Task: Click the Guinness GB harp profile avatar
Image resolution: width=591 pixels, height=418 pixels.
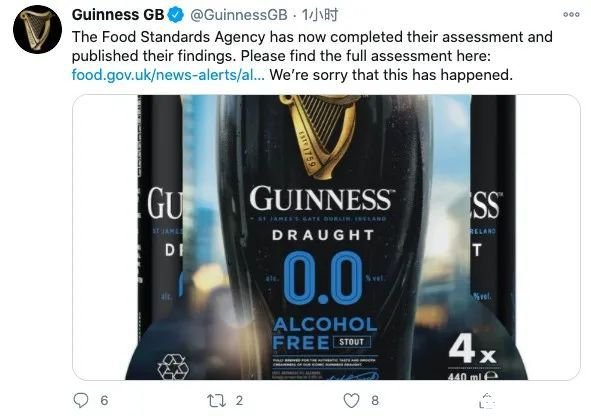Action: pos(37,29)
